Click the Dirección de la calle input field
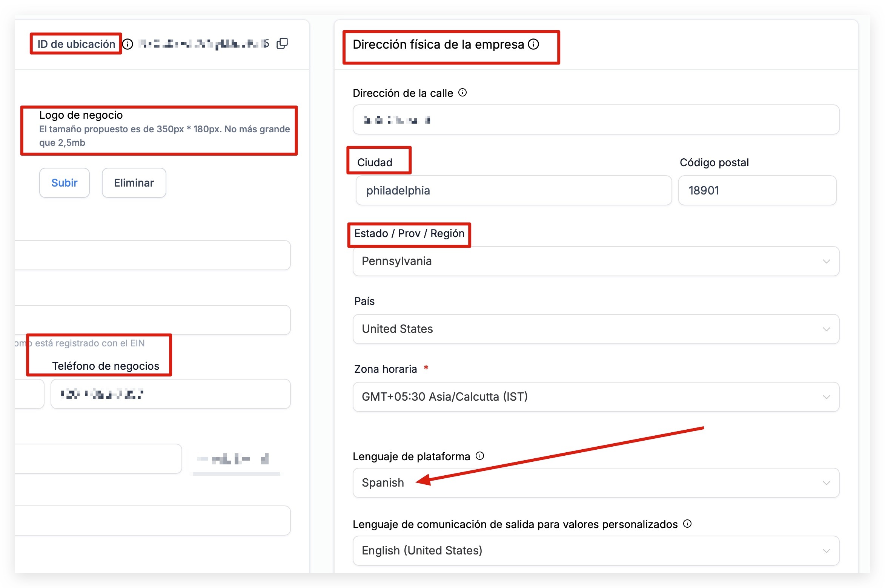The height and width of the screenshot is (588, 885). [x=595, y=120]
